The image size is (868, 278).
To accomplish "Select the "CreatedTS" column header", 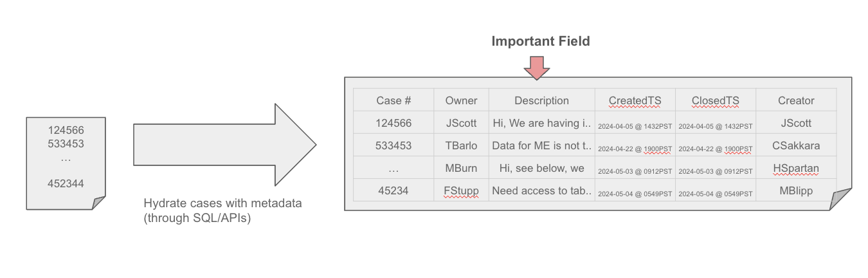I will point(635,100).
